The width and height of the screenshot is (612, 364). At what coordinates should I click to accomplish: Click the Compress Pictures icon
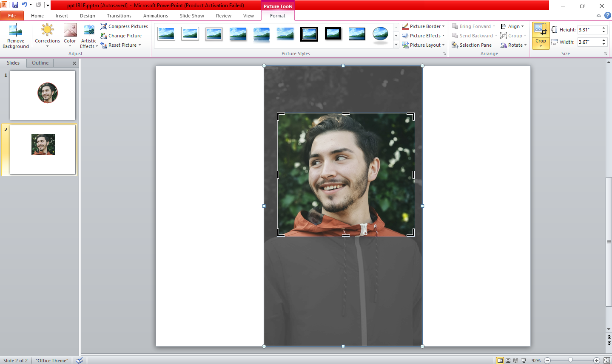(x=103, y=26)
